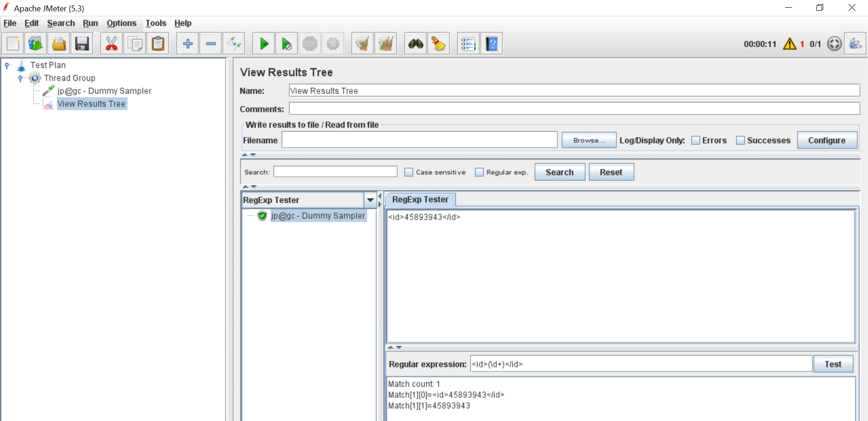Collapse the Test Plan tree node
Viewport: 868px width, 421px height.
[7, 66]
